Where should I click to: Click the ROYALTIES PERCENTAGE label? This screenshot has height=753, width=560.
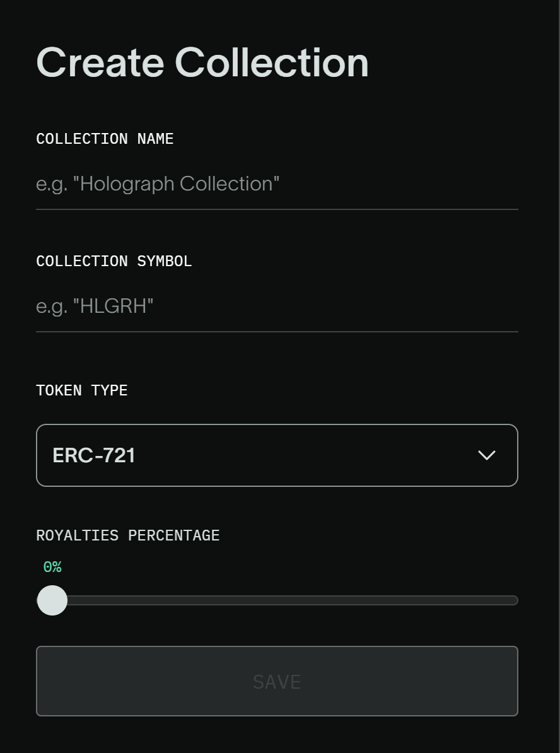pos(127,535)
